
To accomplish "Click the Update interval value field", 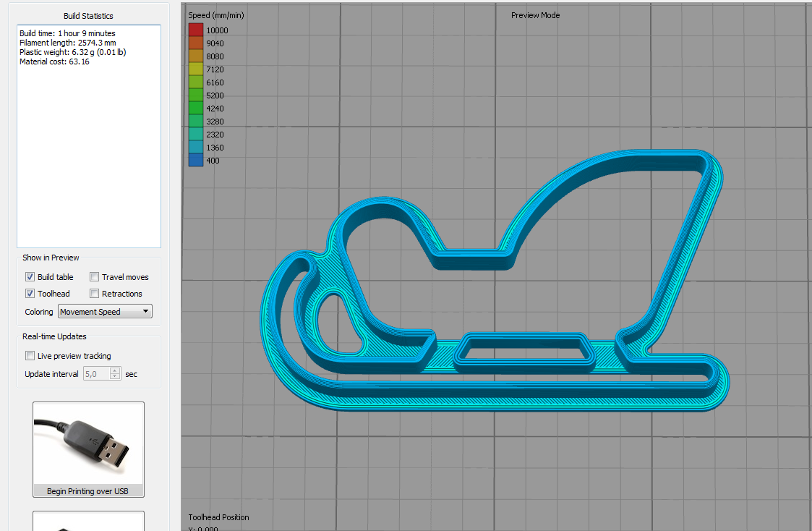I will [x=96, y=374].
